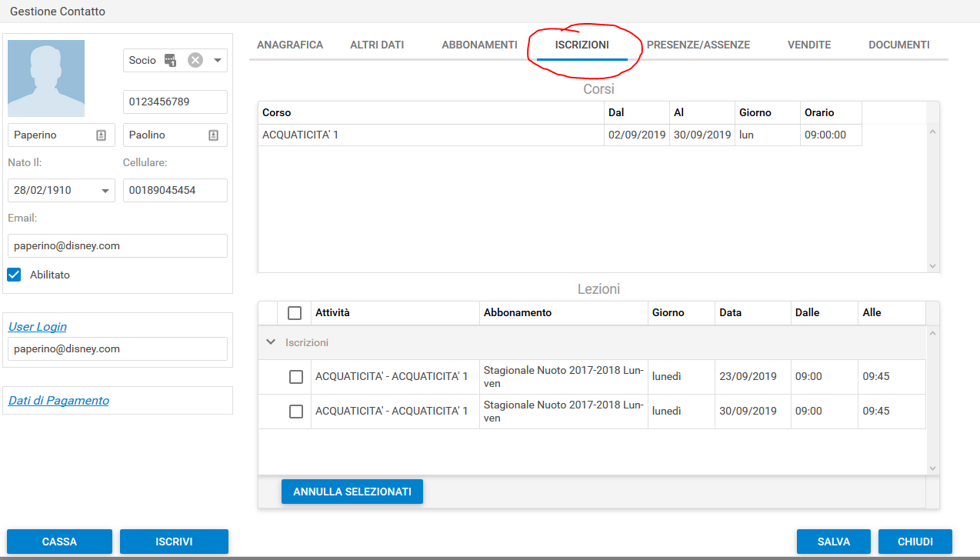This screenshot has width=980, height=560.
Task: Click the Lezioni table scroll up arrow
Action: coord(933,333)
